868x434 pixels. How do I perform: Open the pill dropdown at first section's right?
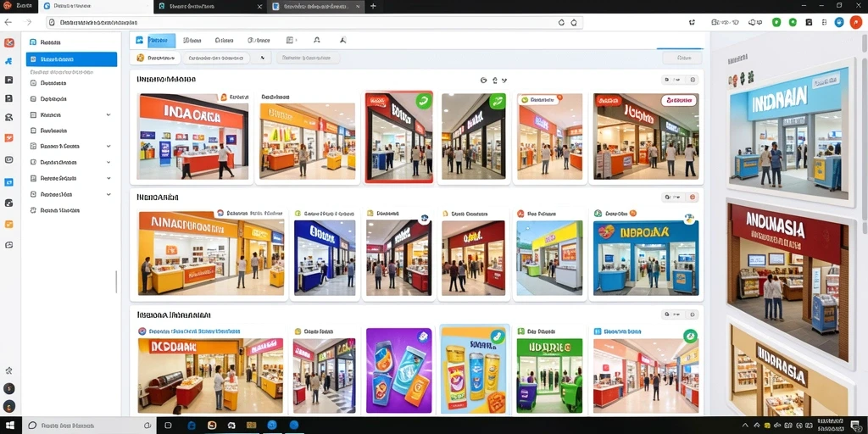pos(674,80)
